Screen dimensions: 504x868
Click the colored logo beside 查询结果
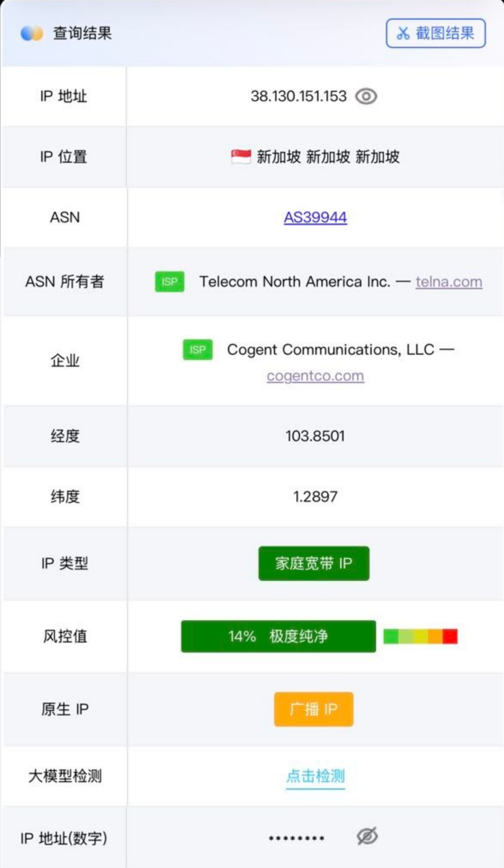(x=31, y=34)
